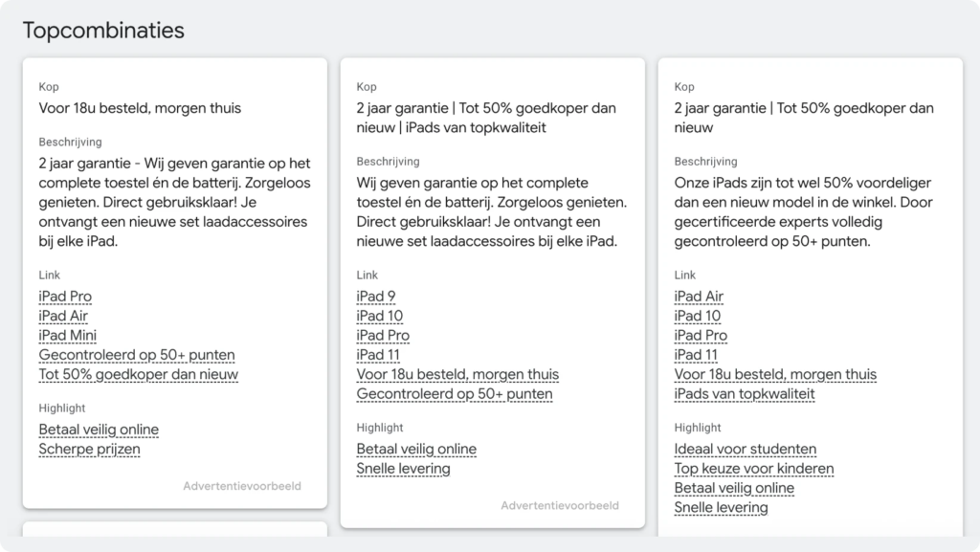Click 'Tot 50% goedkoper dan nieuw' link
The image size is (980, 552).
pyautogui.click(x=138, y=374)
